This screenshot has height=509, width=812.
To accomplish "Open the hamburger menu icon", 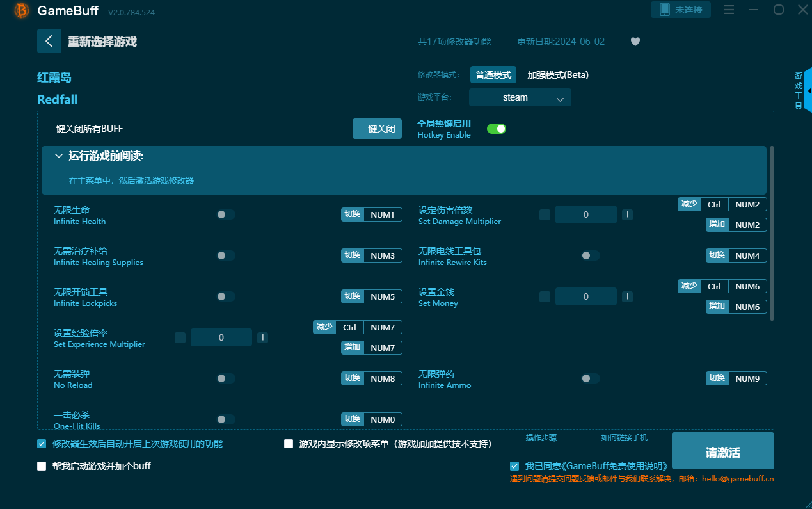I will tap(729, 10).
